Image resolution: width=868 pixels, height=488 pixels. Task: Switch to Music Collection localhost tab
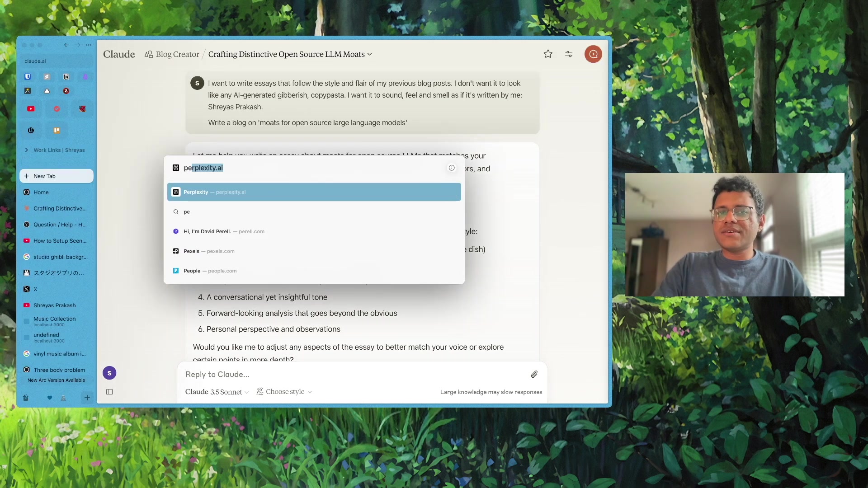pyautogui.click(x=57, y=321)
